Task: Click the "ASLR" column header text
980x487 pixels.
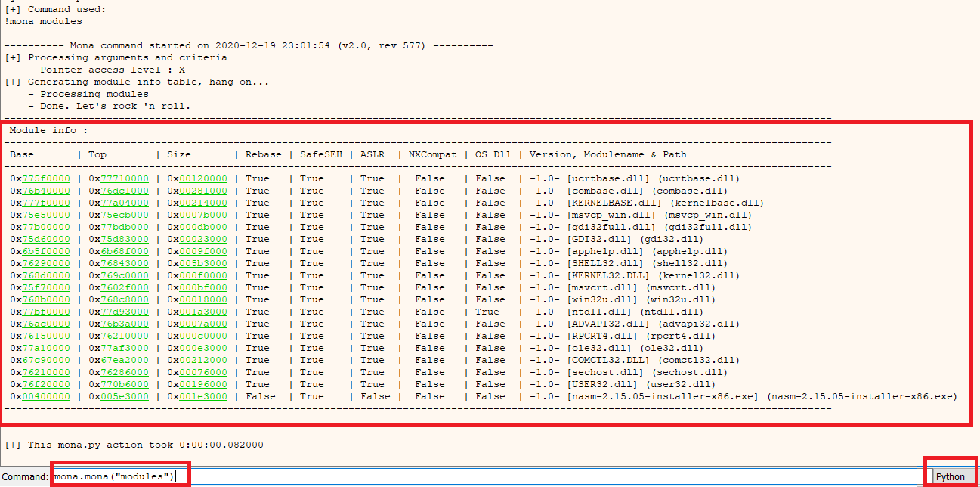Action: click(373, 154)
